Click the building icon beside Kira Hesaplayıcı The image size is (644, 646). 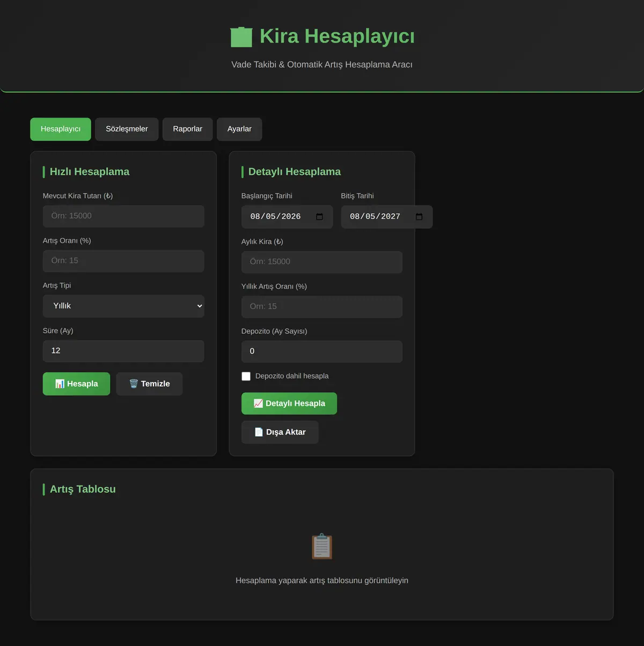coord(241,36)
